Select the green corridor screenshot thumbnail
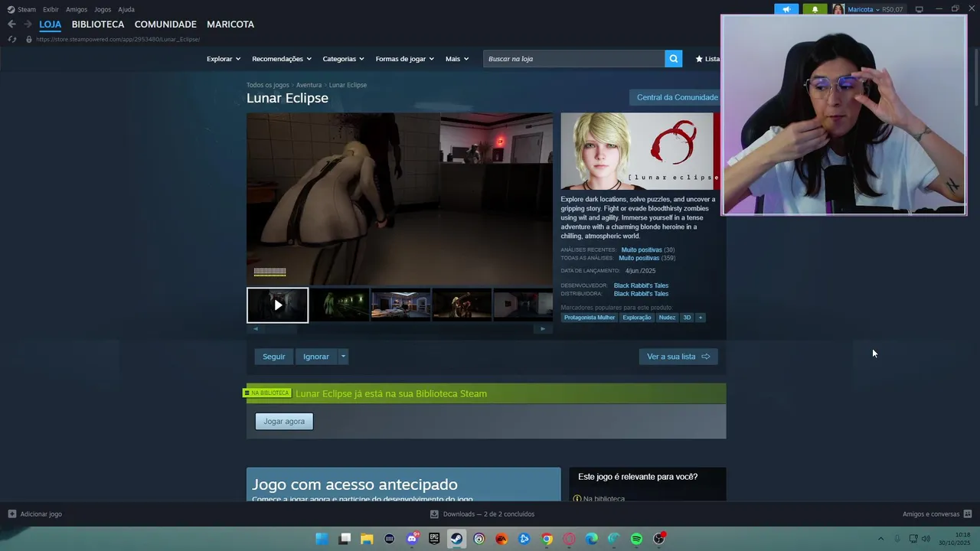The height and width of the screenshot is (551, 980). [339, 305]
